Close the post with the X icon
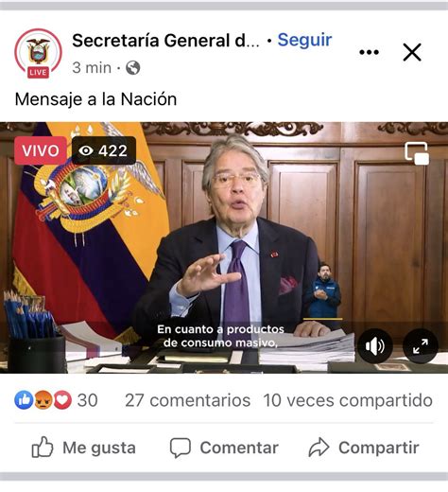448x492 pixels. [x=412, y=52]
